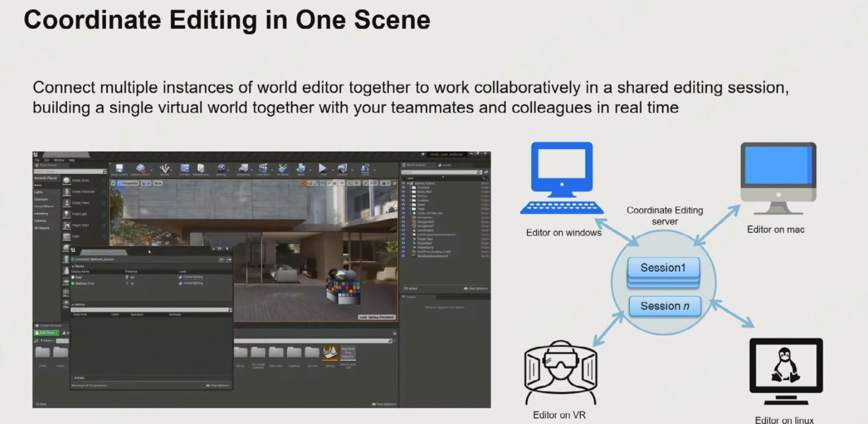Open the Settings toolbar icon
Screen dimensions: 868x424
click(221, 168)
